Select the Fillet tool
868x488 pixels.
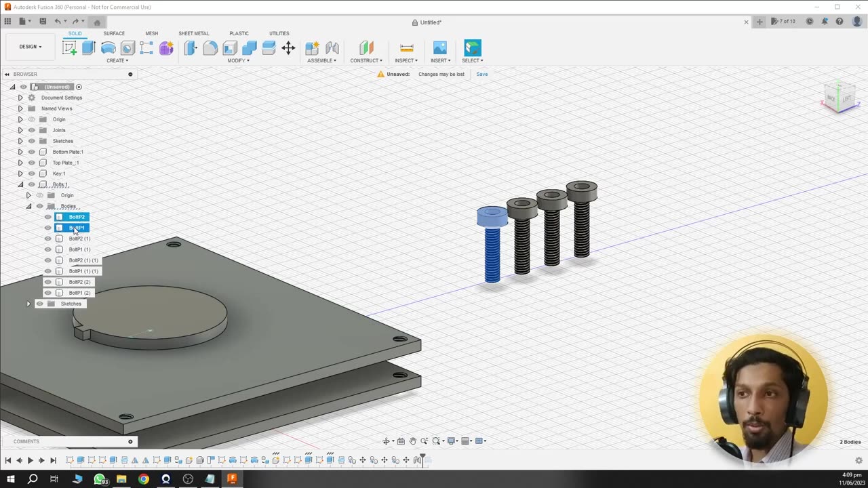point(210,47)
